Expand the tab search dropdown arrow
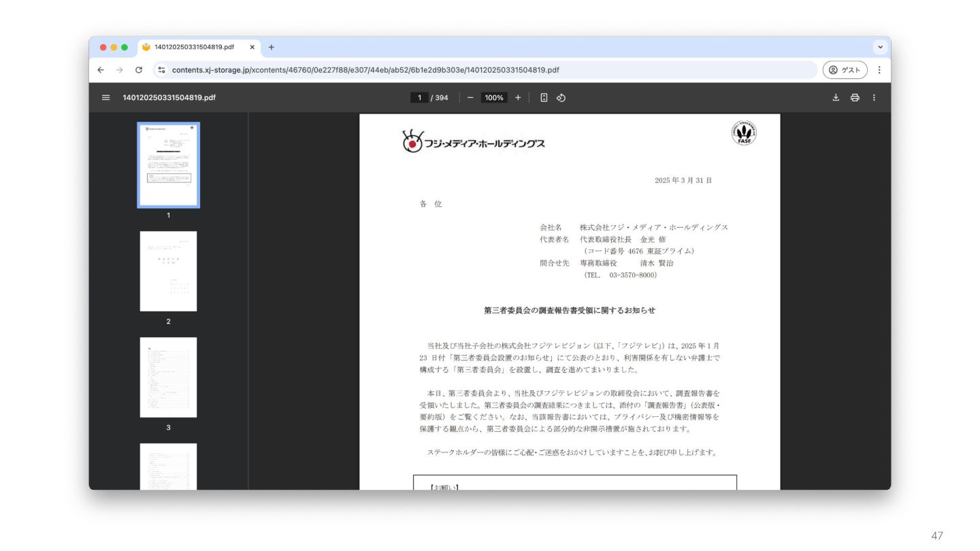This screenshot has height=551, width=980. click(880, 47)
